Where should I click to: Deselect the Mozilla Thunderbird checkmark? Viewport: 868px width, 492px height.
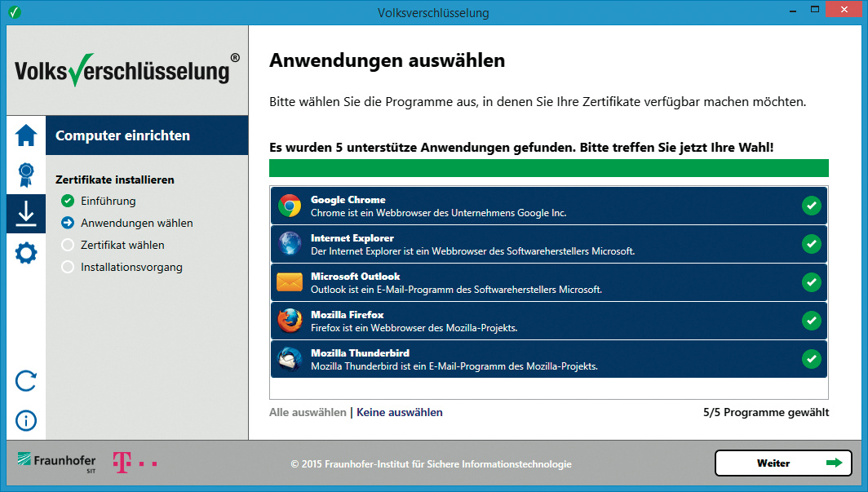pyautogui.click(x=811, y=359)
